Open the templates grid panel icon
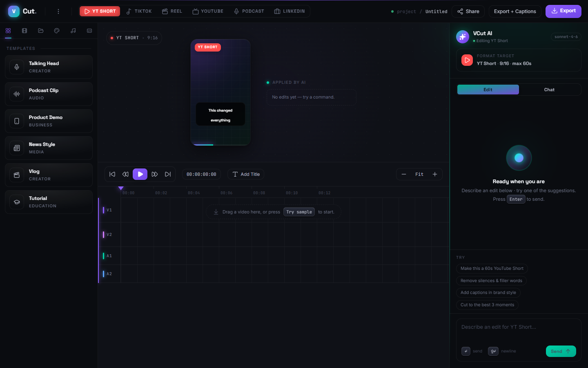 (8, 31)
